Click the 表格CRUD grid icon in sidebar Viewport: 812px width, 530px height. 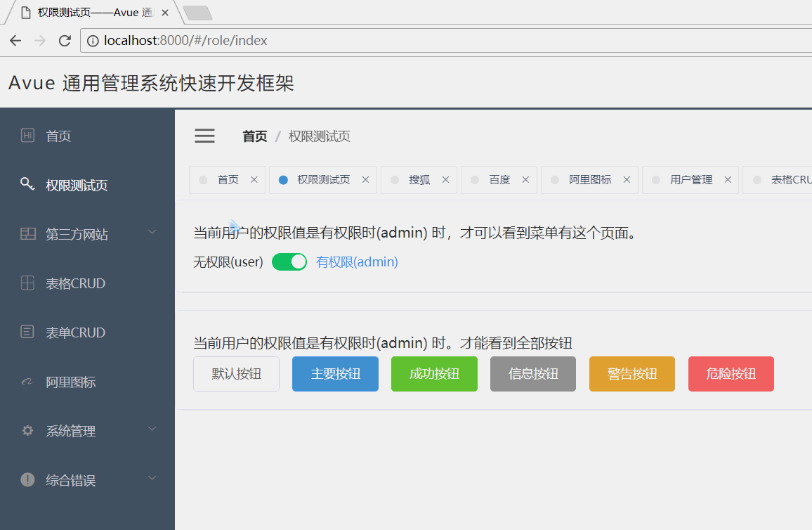tap(27, 283)
